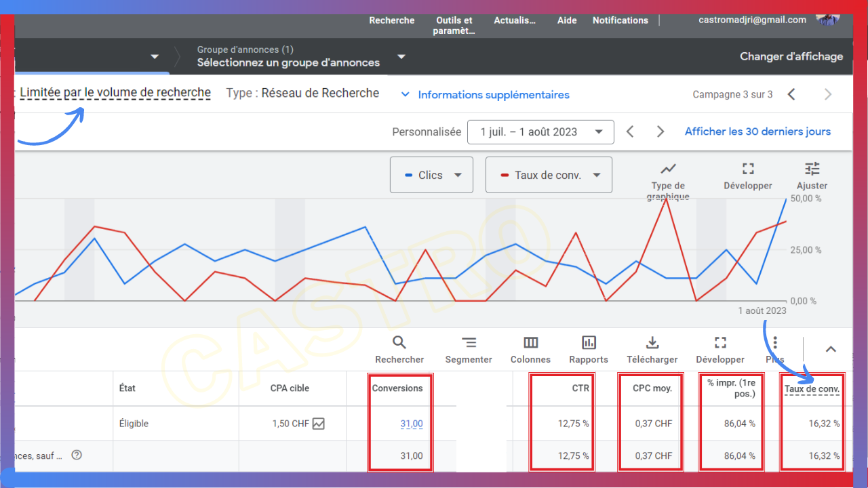Open the CPA cible chart icon
This screenshot has width=868, height=488.
pyautogui.click(x=318, y=424)
